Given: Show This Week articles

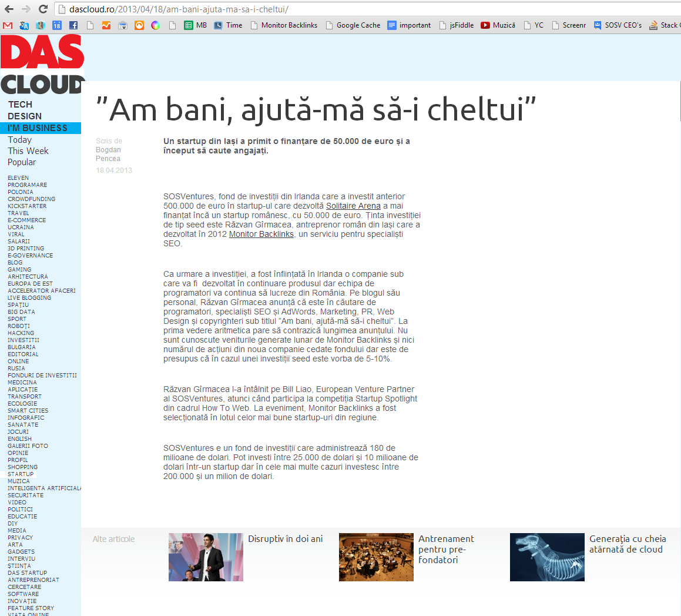Looking at the screenshot, I should [28, 150].
